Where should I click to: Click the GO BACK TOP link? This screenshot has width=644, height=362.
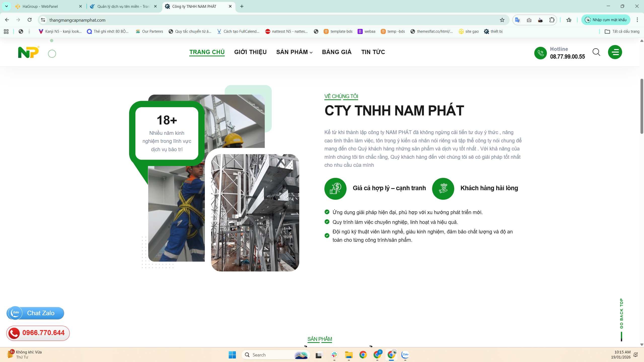tap(621, 313)
